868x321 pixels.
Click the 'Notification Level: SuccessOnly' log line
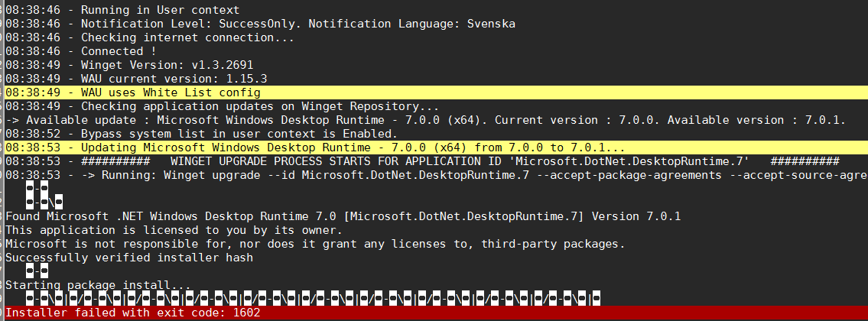point(261,24)
